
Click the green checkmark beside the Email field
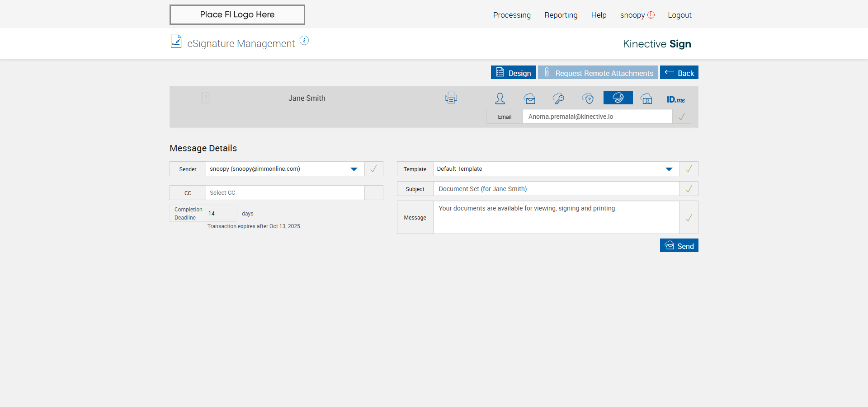[682, 117]
